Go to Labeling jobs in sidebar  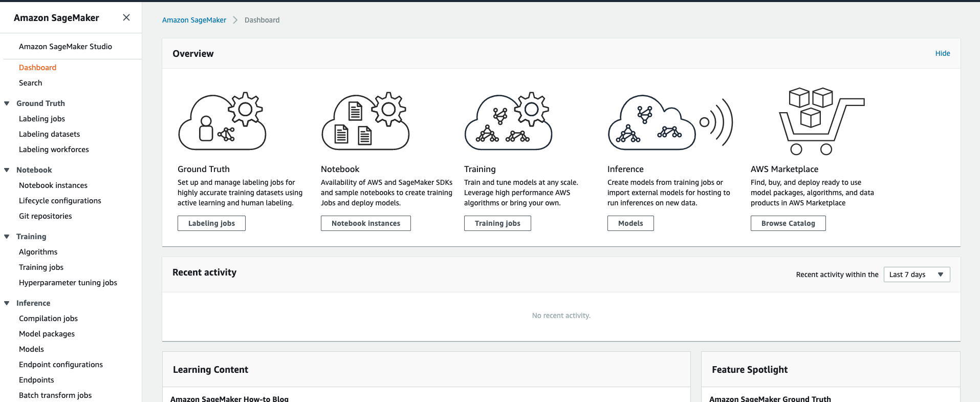coord(42,119)
